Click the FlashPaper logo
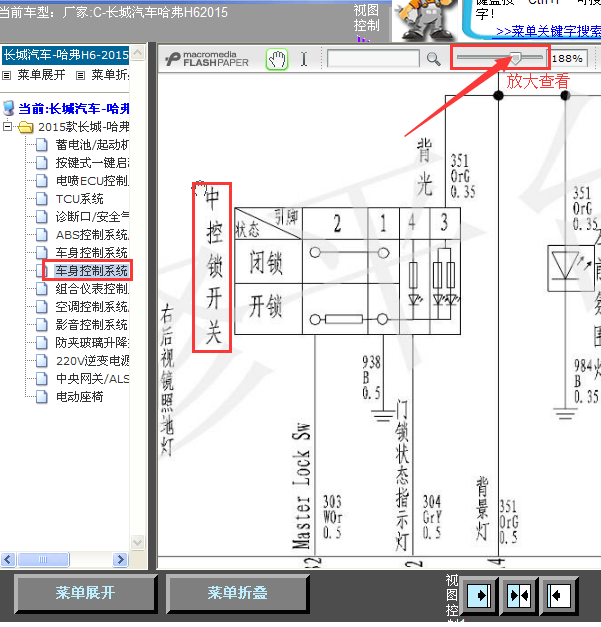Image resolution: width=601 pixels, height=627 pixels. [x=207, y=59]
